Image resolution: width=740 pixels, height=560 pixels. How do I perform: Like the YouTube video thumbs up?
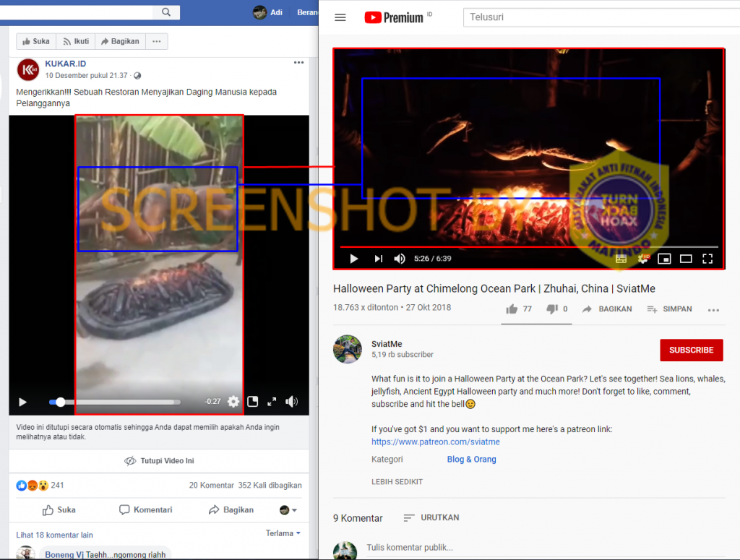512,309
